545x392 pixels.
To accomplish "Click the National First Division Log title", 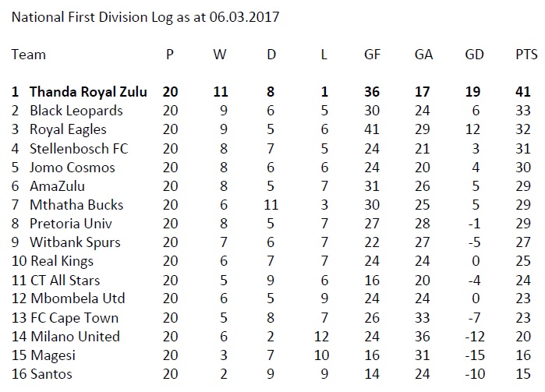I will [x=146, y=17].
